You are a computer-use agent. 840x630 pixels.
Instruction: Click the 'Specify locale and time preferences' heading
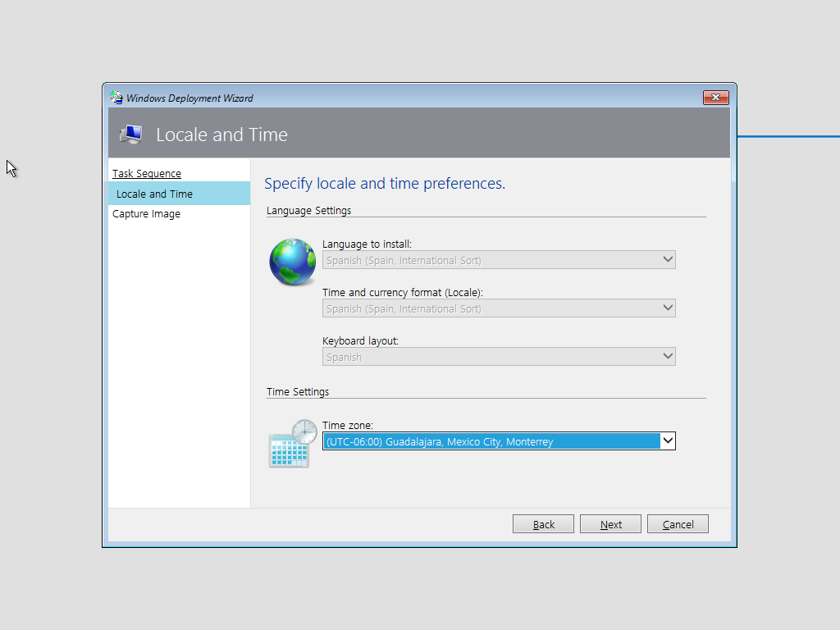[385, 184]
